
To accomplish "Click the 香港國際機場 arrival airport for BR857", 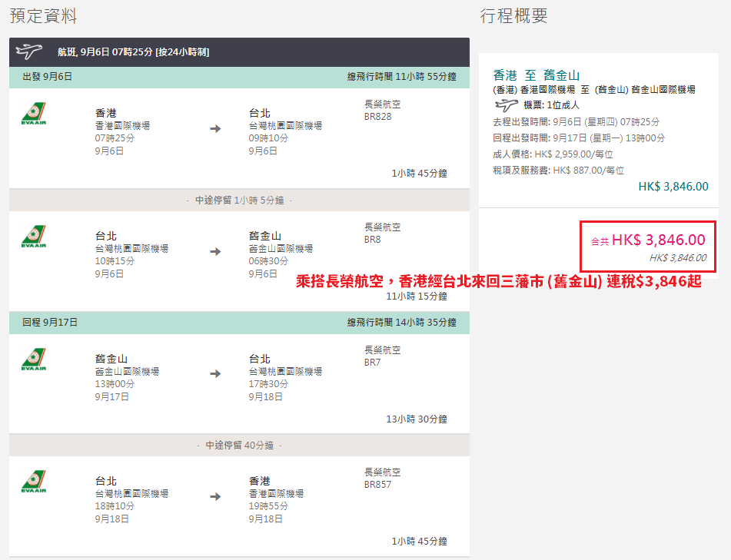I will point(276,494).
